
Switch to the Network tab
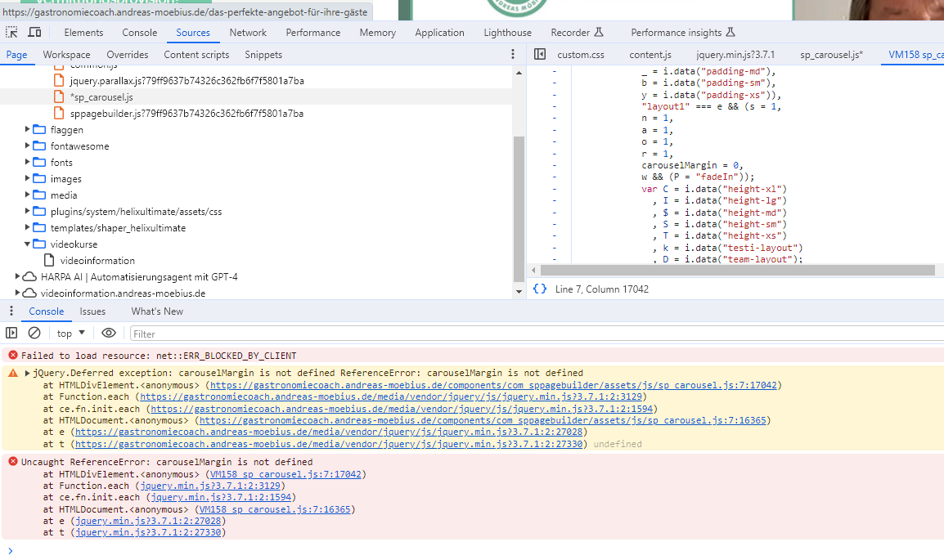click(248, 33)
